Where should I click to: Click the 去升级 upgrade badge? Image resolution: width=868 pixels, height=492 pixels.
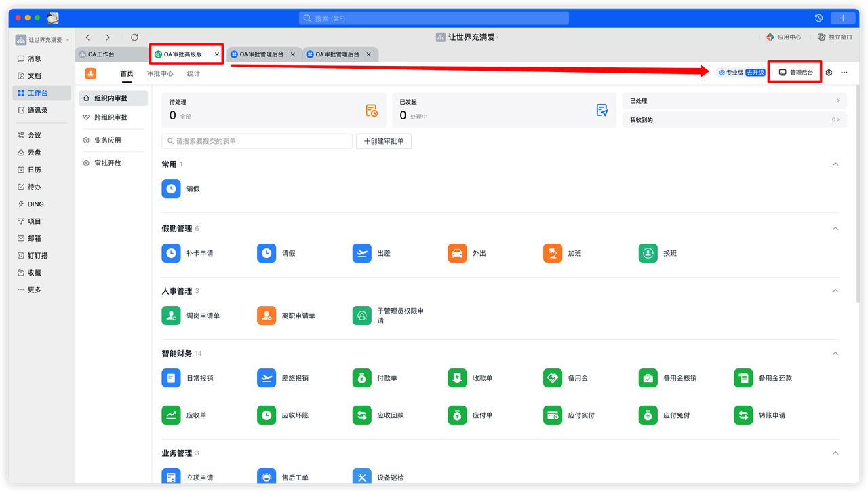(755, 73)
